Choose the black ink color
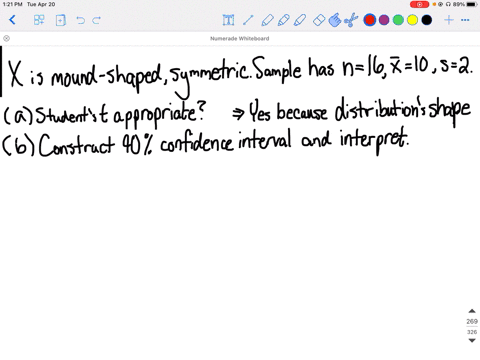 pos(427,20)
